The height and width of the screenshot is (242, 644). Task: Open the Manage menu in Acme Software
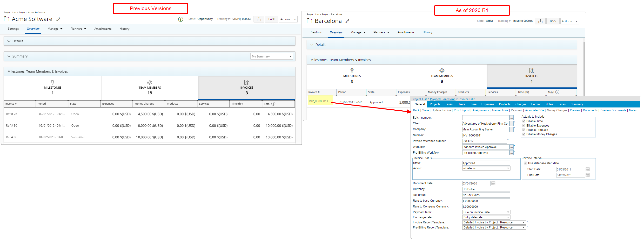click(x=55, y=29)
